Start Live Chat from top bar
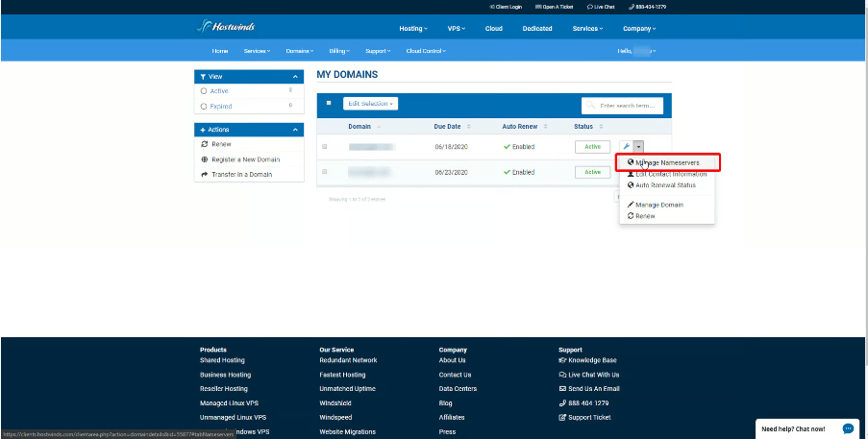The width and height of the screenshot is (868, 439). pos(601,7)
